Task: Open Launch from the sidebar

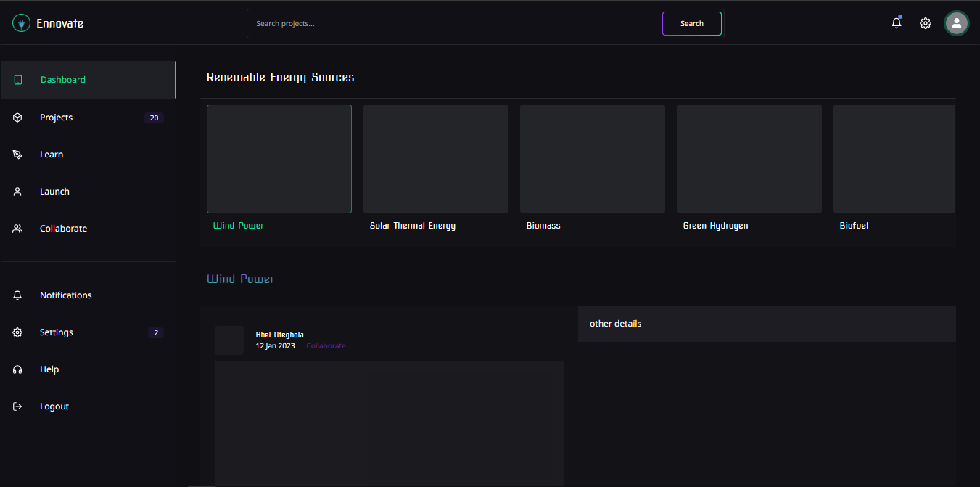Action: point(54,192)
